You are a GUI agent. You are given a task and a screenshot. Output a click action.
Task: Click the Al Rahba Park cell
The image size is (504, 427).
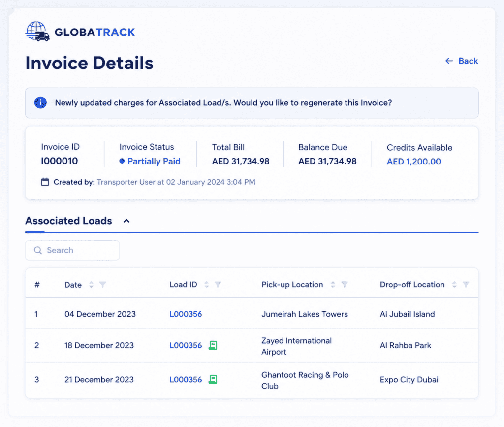click(406, 345)
